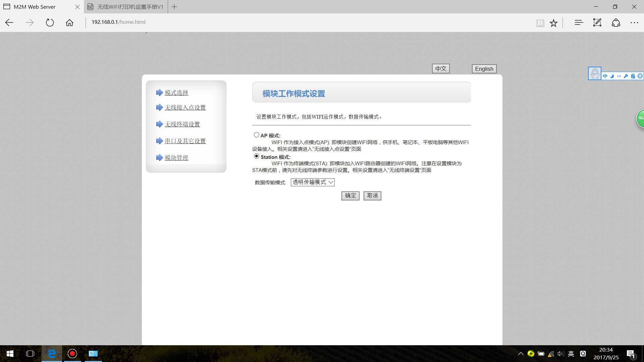Show hidden icons chevron in system tray
This screenshot has width=644, height=362.
tap(521, 354)
